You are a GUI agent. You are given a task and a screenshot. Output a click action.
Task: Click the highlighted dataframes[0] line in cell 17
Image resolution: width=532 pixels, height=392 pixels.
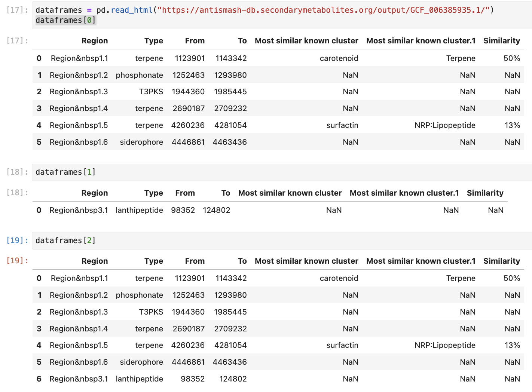(x=66, y=20)
